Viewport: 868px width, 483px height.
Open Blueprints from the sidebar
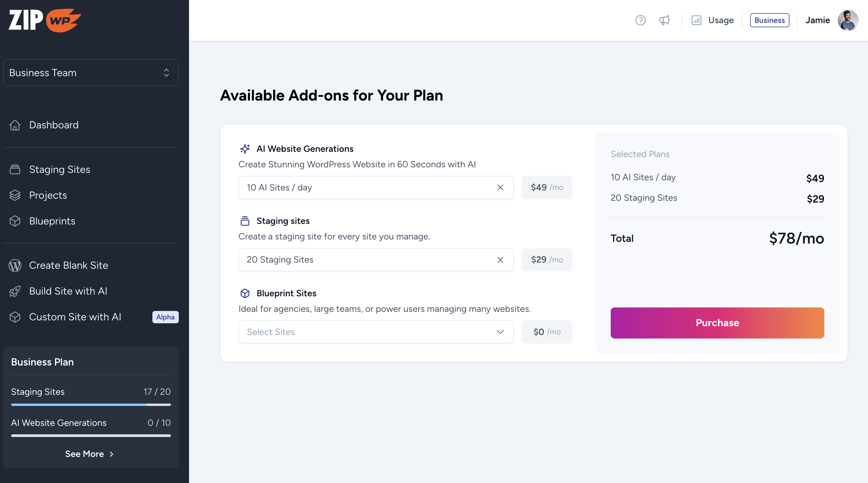point(52,221)
